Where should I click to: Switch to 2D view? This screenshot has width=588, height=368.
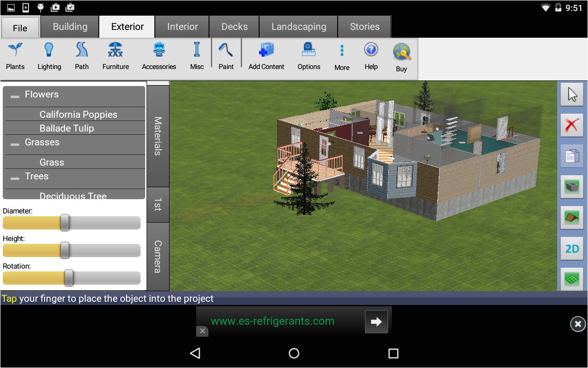point(572,249)
